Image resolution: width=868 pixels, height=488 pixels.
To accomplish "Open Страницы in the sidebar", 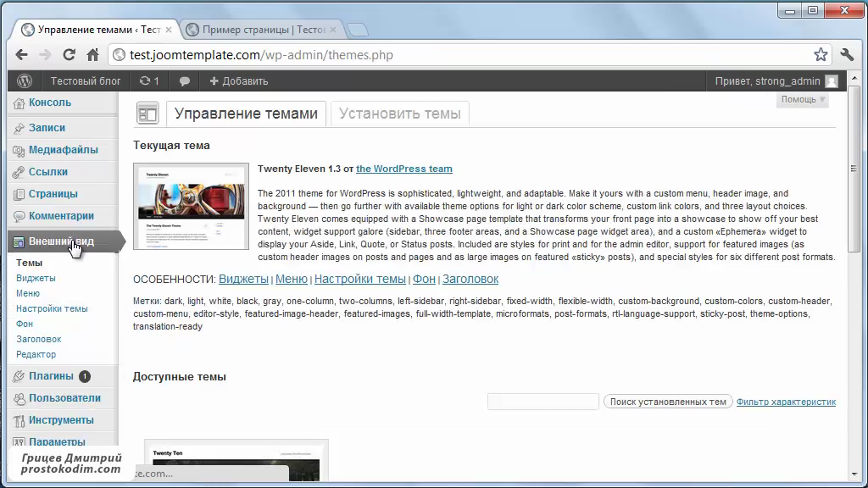I will pyautogui.click(x=53, y=194).
